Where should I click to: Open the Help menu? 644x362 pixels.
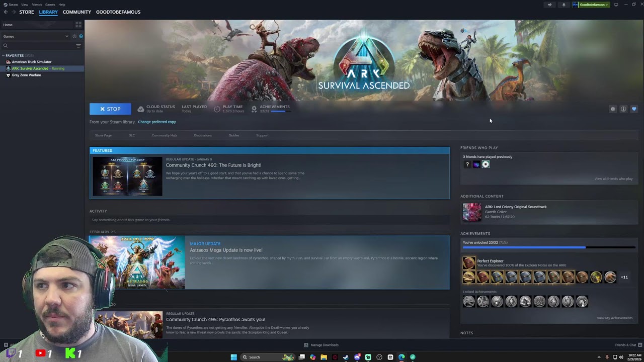click(61, 5)
